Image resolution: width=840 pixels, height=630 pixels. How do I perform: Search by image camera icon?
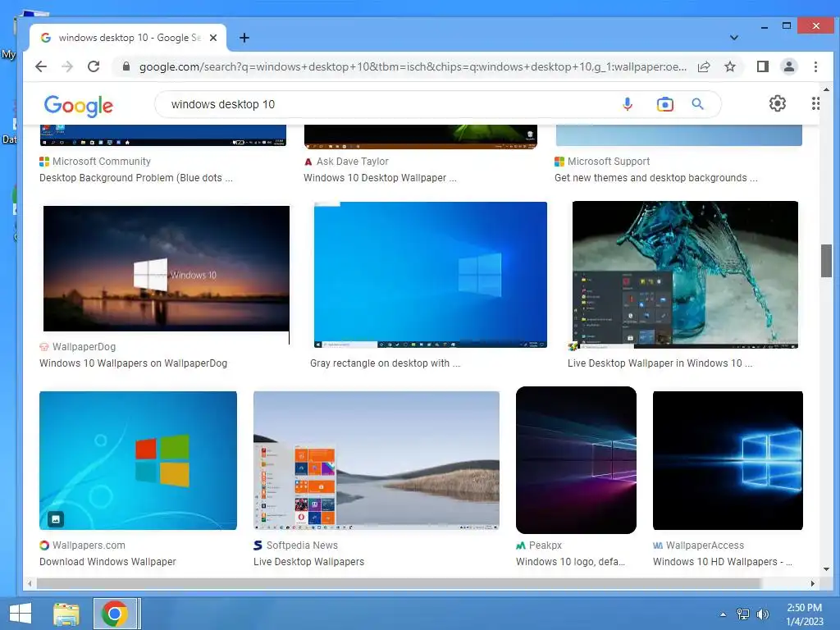[x=664, y=104]
